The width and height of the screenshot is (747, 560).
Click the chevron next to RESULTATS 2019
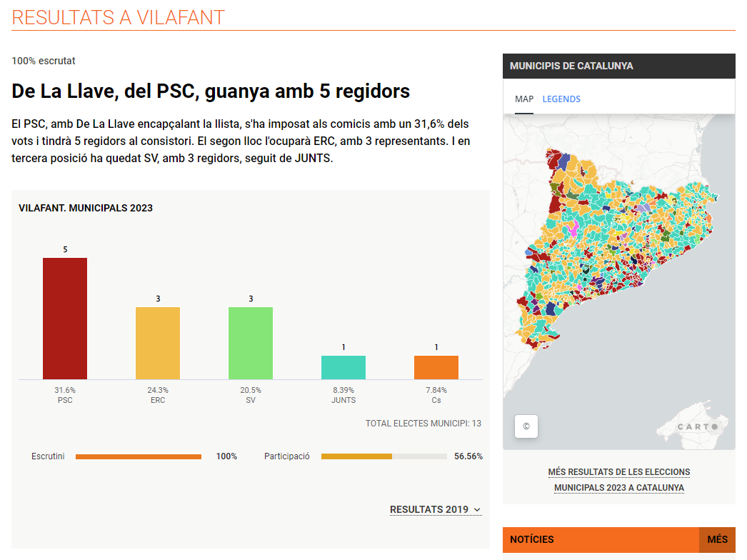point(477,510)
